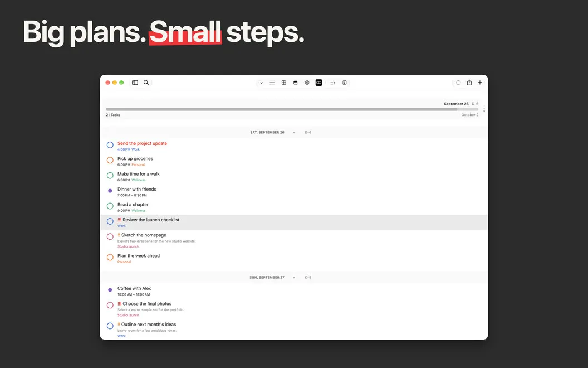Open 'Send the project update' title
The height and width of the screenshot is (368, 588).
coord(142,143)
